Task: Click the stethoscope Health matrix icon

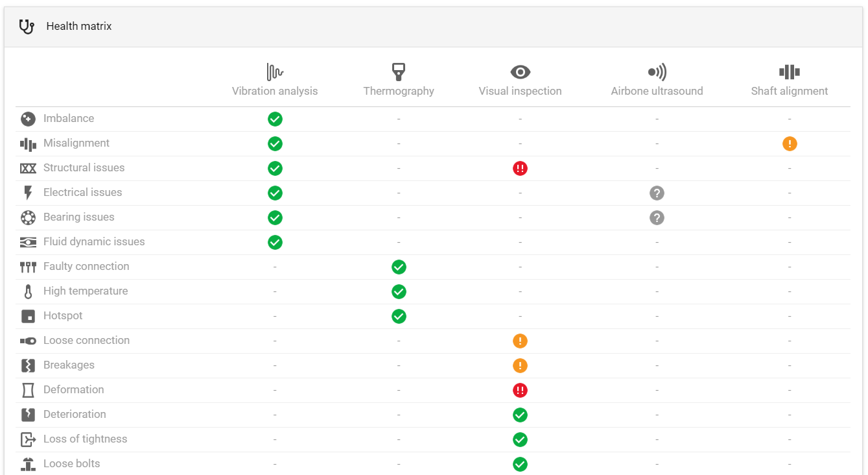Action: pyautogui.click(x=27, y=27)
